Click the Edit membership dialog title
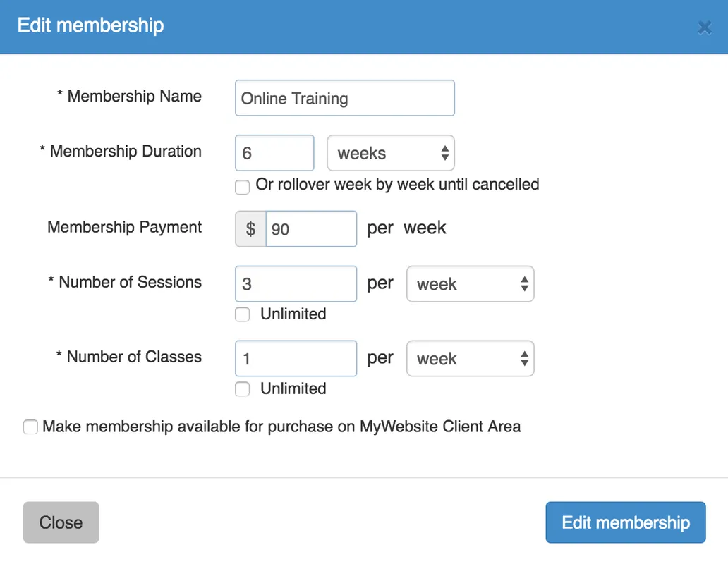Viewport: 728px width, 564px height. [x=90, y=25]
